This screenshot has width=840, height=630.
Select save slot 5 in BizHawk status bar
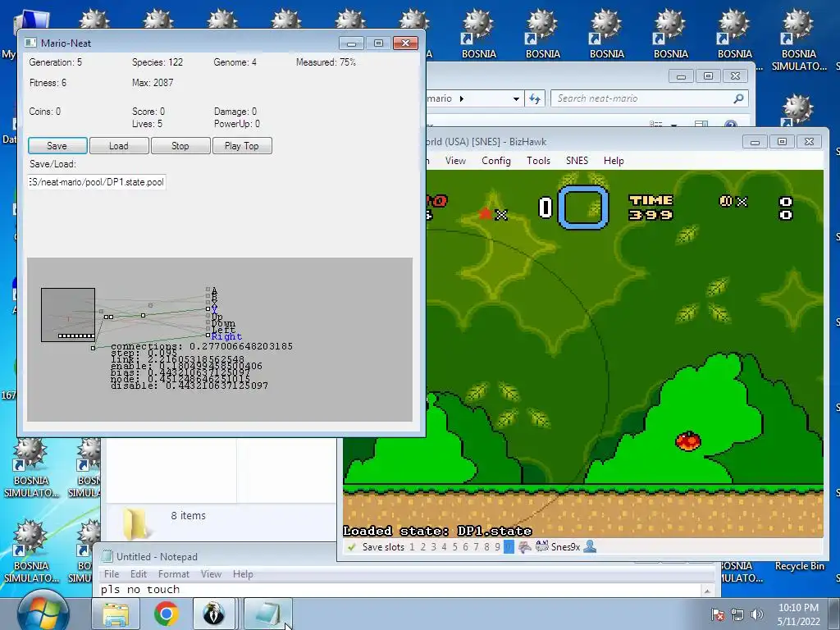(454, 547)
